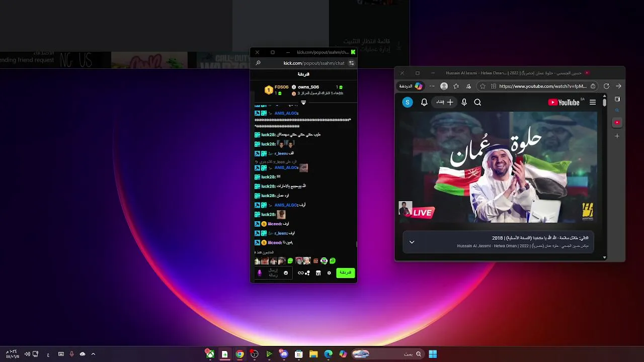Open site settings icon in Kick address bar
This screenshot has width=644, height=362.
(x=351, y=63)
